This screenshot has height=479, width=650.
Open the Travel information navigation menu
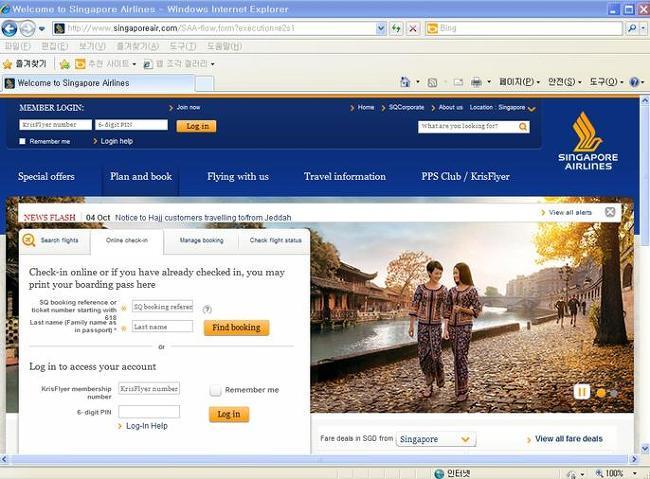pos(345,177)
